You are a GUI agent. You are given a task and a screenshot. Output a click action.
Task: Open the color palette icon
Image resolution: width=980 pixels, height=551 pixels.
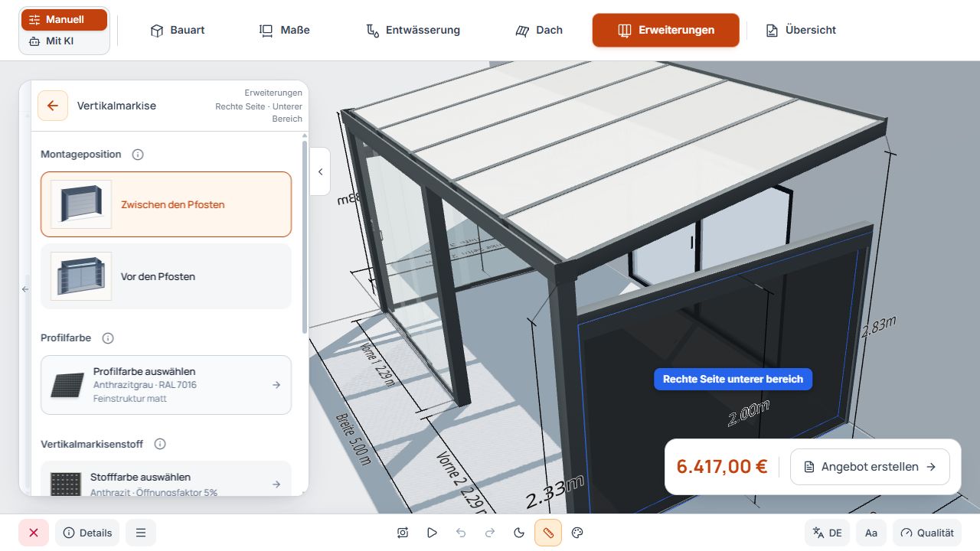point(577,533)
